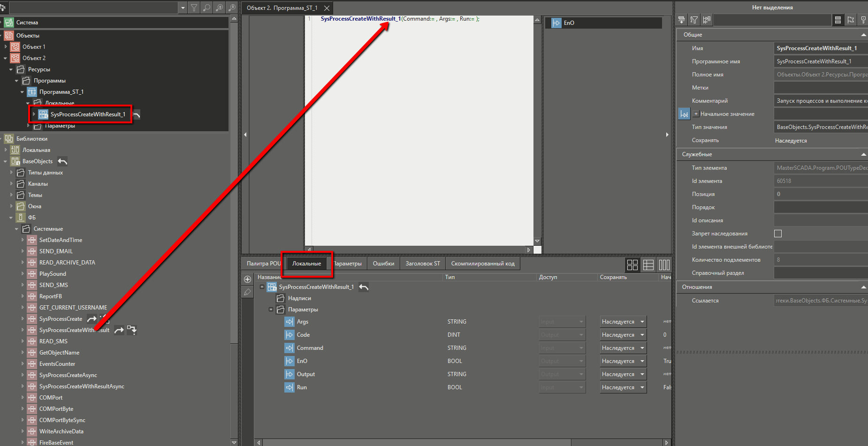
Task: Expand the SetDateAndTime tree node
Action: click(x=23, y=240)
